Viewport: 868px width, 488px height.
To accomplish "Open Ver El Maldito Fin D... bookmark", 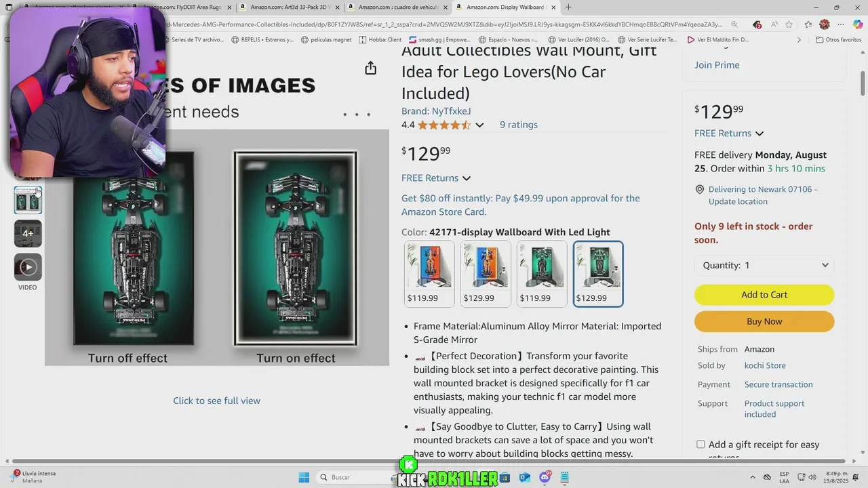I will [x=718, y=40].
